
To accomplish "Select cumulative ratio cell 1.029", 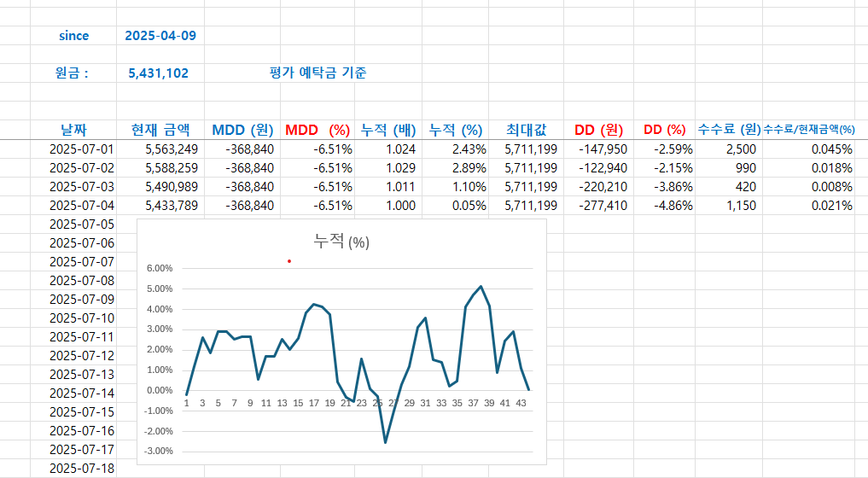I will coord(388,168).
